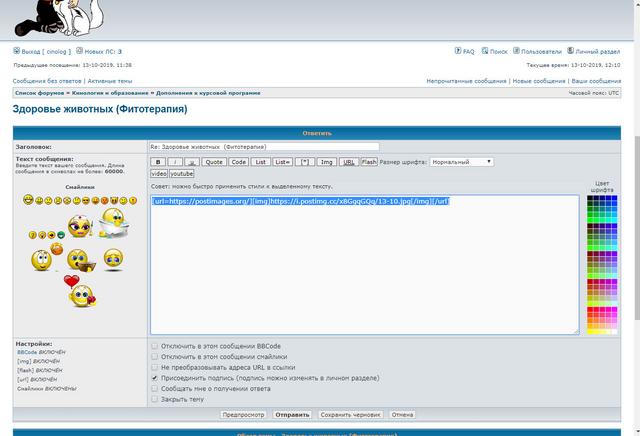
Task: Click the search icon beside Поиск
Action: [485, 51]
